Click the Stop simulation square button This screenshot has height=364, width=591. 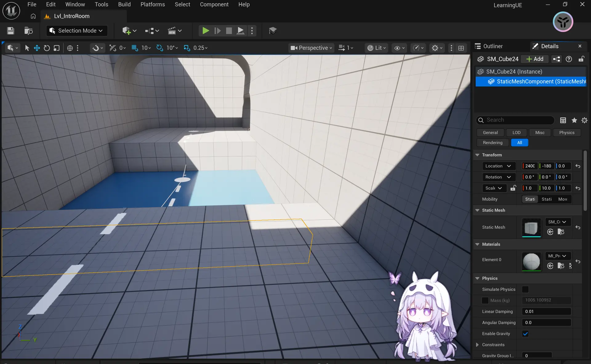229,31
